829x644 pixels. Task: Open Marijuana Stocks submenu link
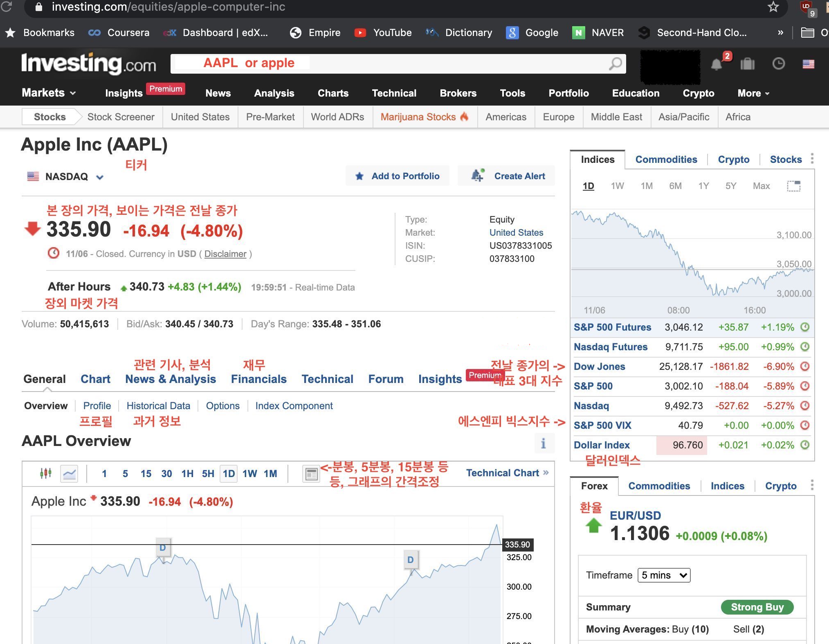[425, 117]
